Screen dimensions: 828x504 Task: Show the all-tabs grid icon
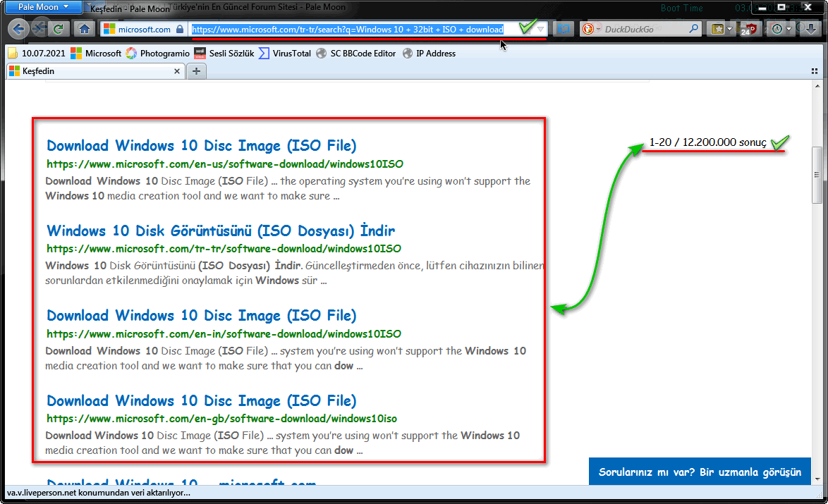[x=815, y=71]
